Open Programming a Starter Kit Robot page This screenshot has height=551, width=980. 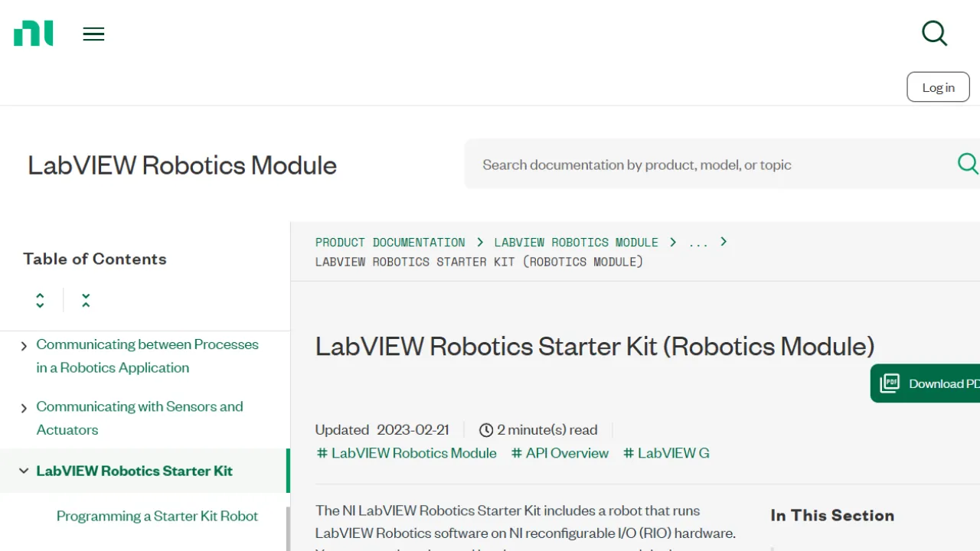pos(157,516)
